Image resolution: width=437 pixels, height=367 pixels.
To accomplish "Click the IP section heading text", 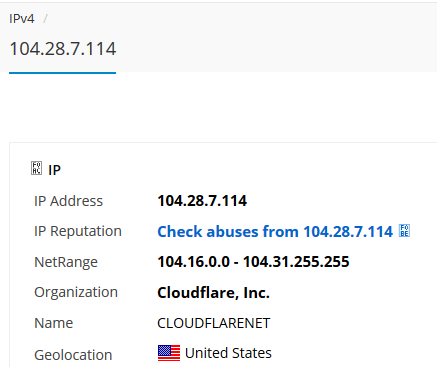I will click(54, 170).
